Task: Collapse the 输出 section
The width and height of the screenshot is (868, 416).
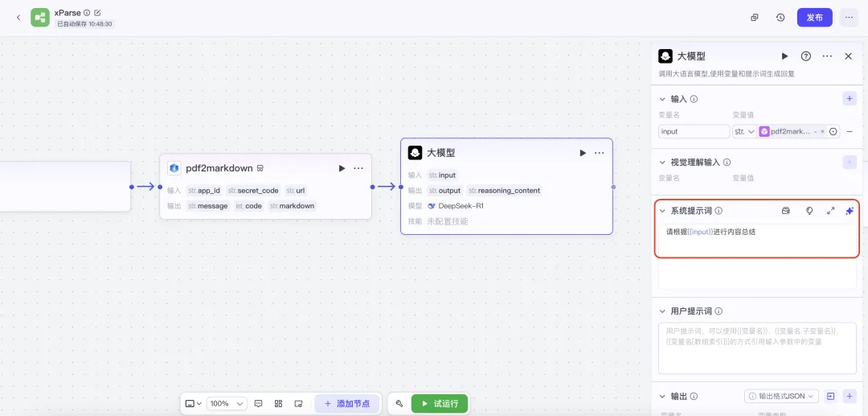Action: pyautogui.click(x=662, y=397)
